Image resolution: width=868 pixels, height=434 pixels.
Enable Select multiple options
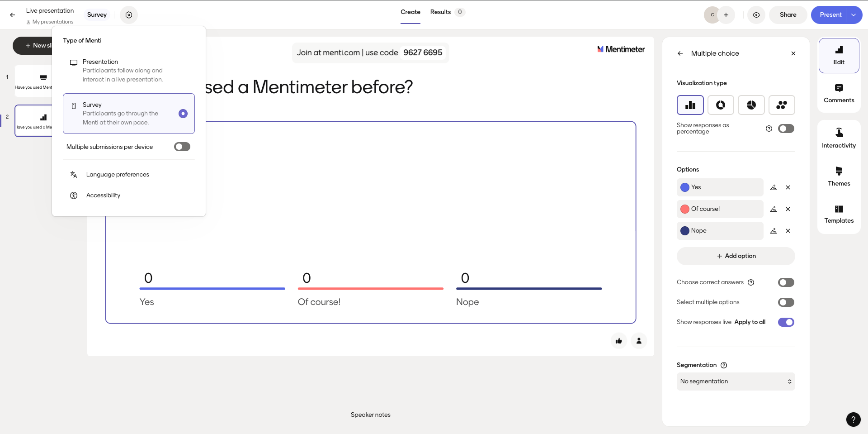pyautogui.click(x=786, y=302)
